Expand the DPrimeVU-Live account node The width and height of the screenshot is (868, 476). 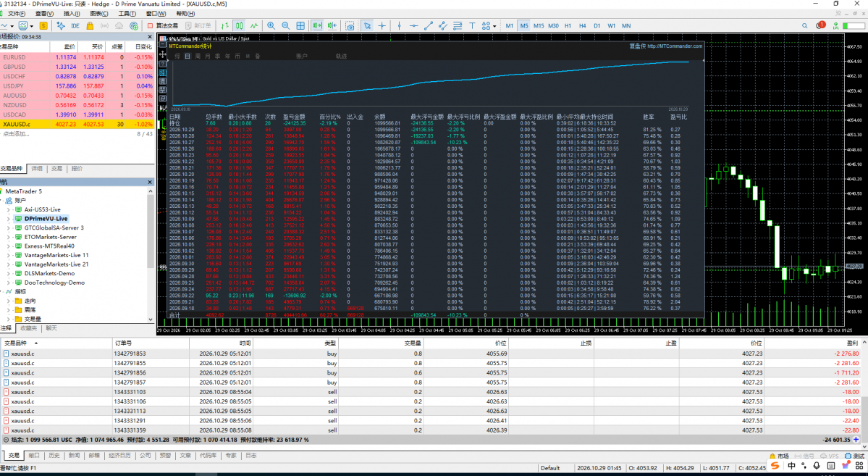click(x=8, y=219)
